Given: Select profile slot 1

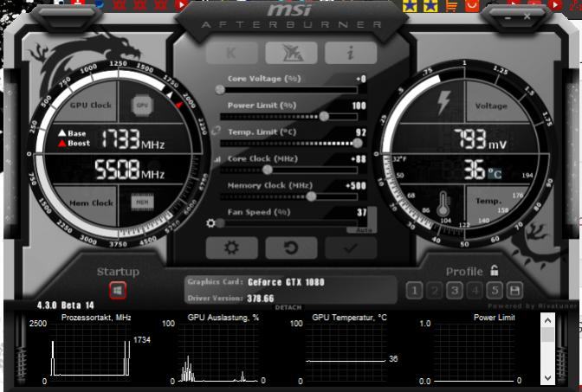Looking at the screenshot, I should [415, 291].
